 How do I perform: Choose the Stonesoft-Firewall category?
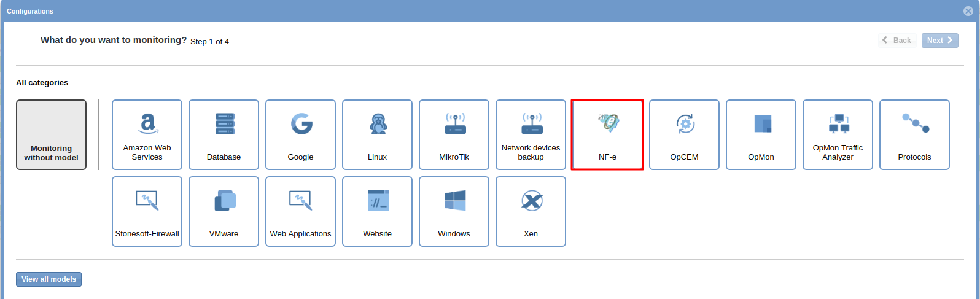pos(147,211)
